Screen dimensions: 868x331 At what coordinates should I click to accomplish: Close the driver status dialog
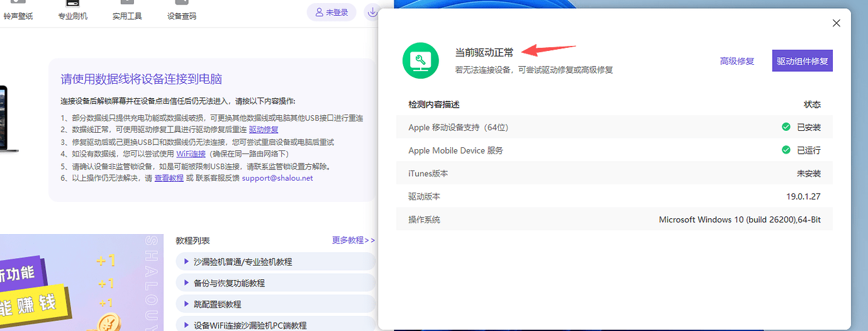[836, 23]
